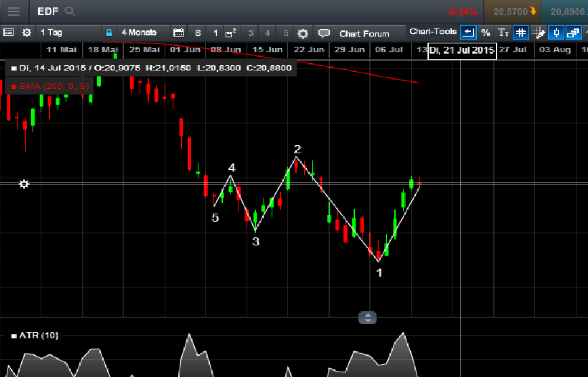Open the hamburger main menu
This screenshot has width=588, height=377.
(14, 12)
